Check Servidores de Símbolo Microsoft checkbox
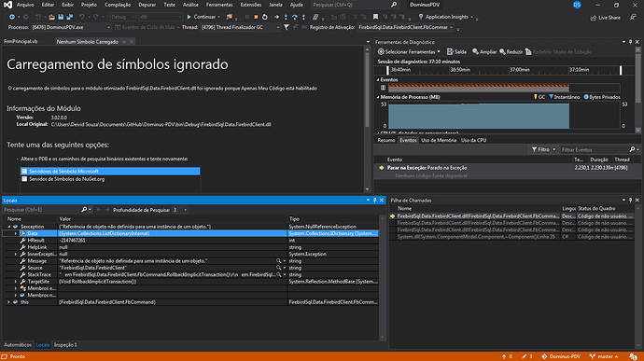644x361 pixels. (24, 172)
